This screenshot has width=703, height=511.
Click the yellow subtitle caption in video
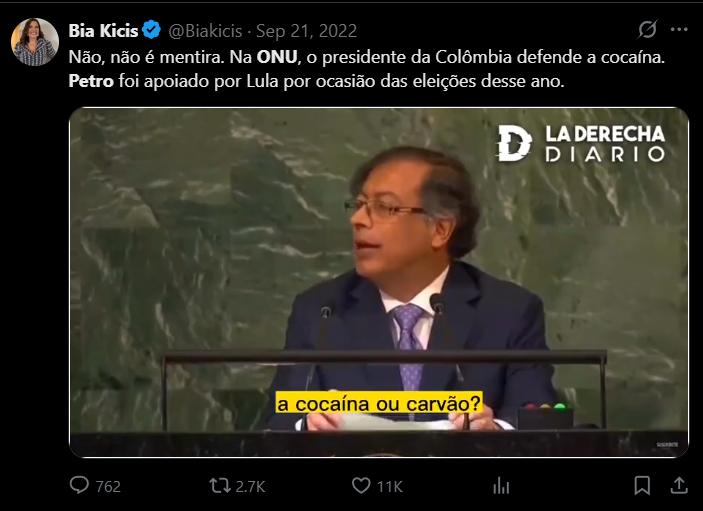379,403
